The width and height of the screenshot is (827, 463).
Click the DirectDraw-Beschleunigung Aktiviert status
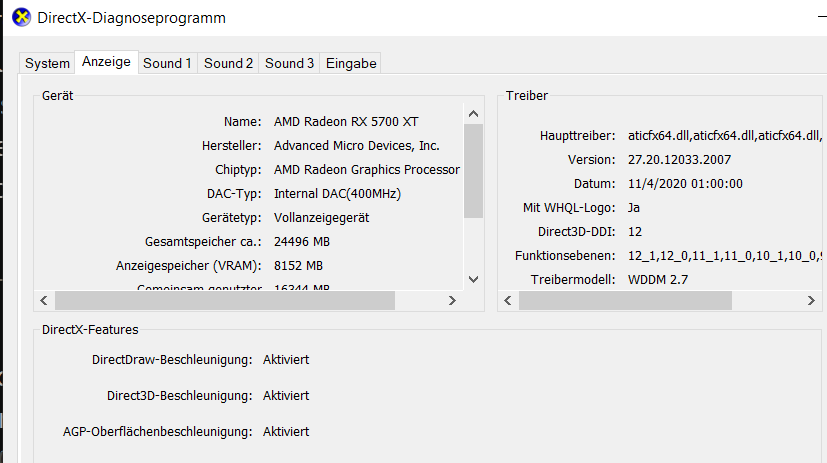click(x=286, y=359)
